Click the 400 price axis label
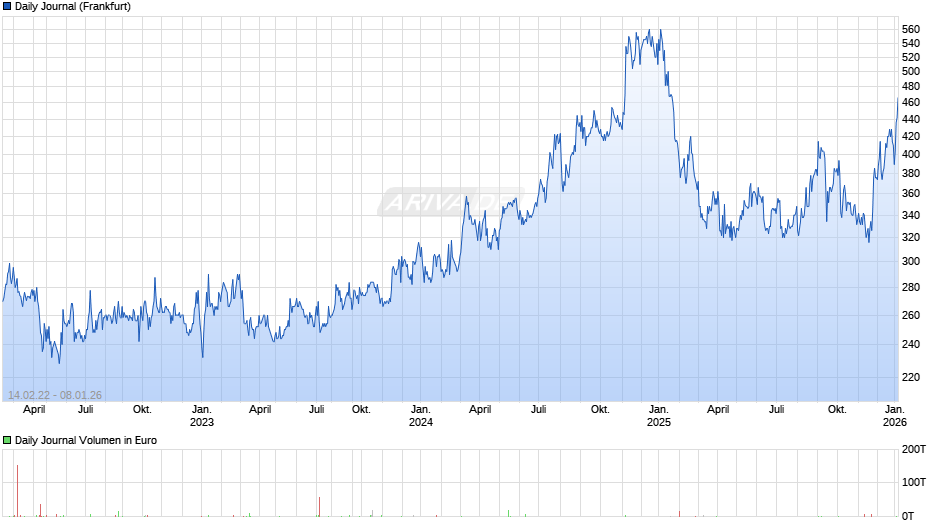 (x=911, y=154)
